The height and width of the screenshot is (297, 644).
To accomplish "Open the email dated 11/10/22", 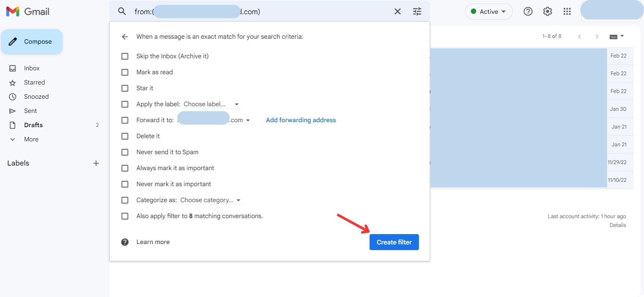I will [532, 180].
